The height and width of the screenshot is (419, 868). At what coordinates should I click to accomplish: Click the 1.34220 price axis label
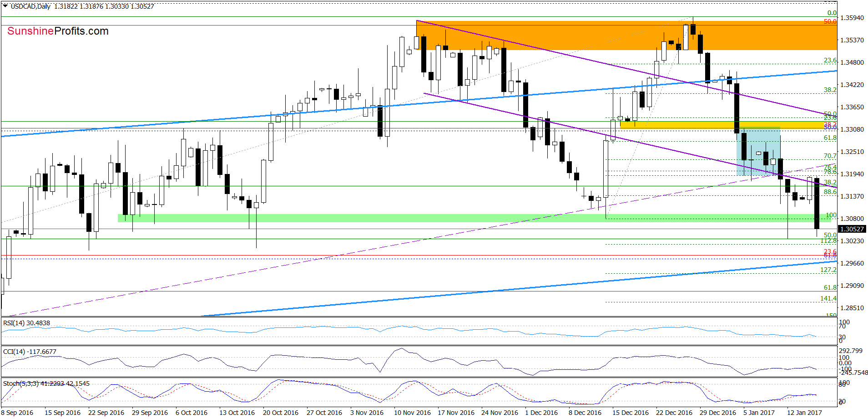tap(852, 85)
